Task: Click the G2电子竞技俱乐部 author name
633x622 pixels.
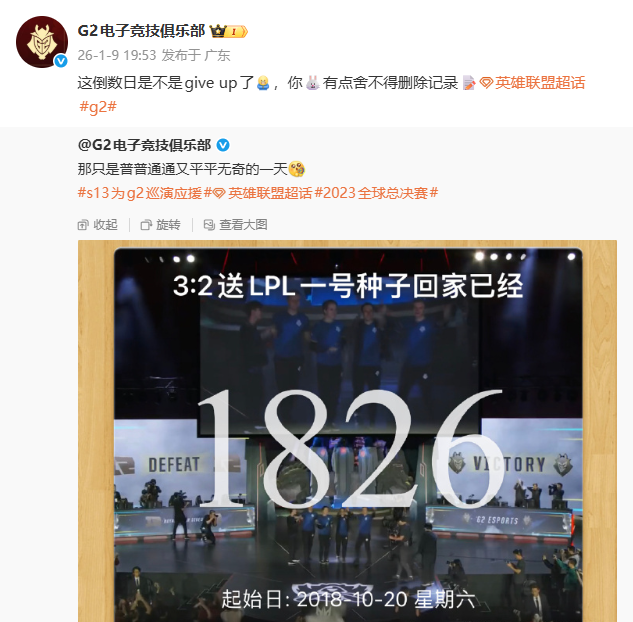Action: (142, 31)
